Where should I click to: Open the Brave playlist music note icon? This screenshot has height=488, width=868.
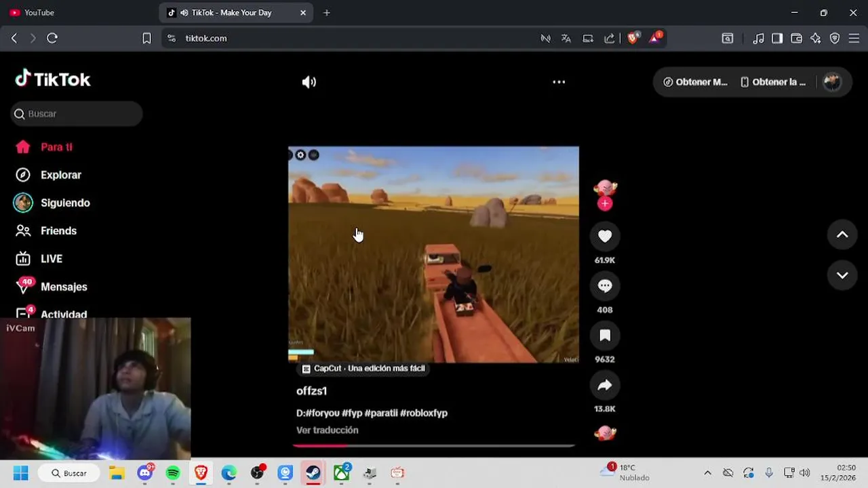[x=759, y=39]
